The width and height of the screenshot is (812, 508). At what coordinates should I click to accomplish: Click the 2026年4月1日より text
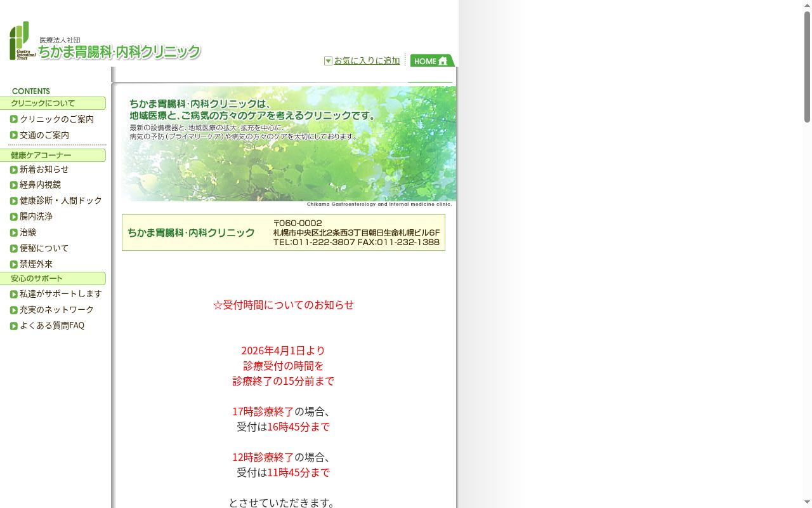284,351
